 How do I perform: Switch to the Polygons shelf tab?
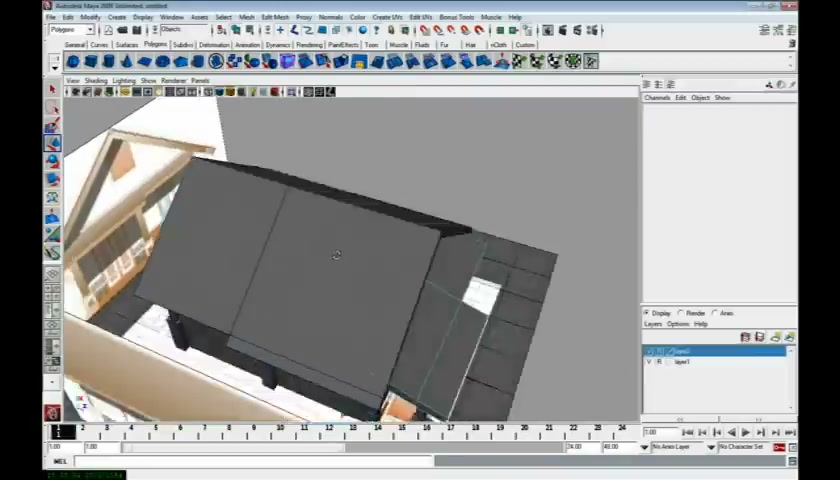pyautogui.click(x=155, y=44)
